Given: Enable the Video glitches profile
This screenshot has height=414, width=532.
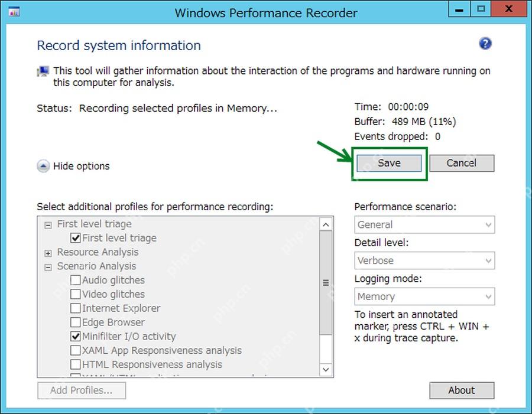Looking at the screenshot, I should pyautogui.click(x=75, y=294).
